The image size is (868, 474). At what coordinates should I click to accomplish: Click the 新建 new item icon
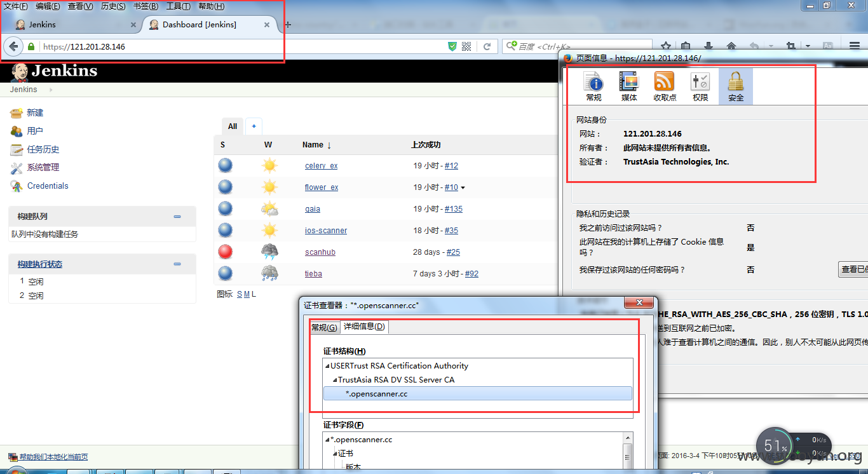click(x=17, y=112)
